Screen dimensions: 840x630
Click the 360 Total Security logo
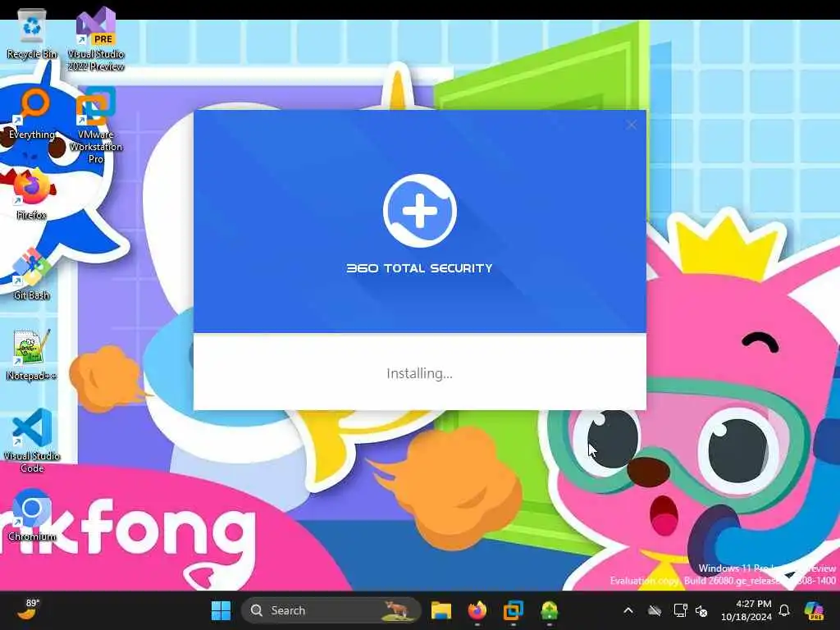pyautogui.click(x=420, y=211)
